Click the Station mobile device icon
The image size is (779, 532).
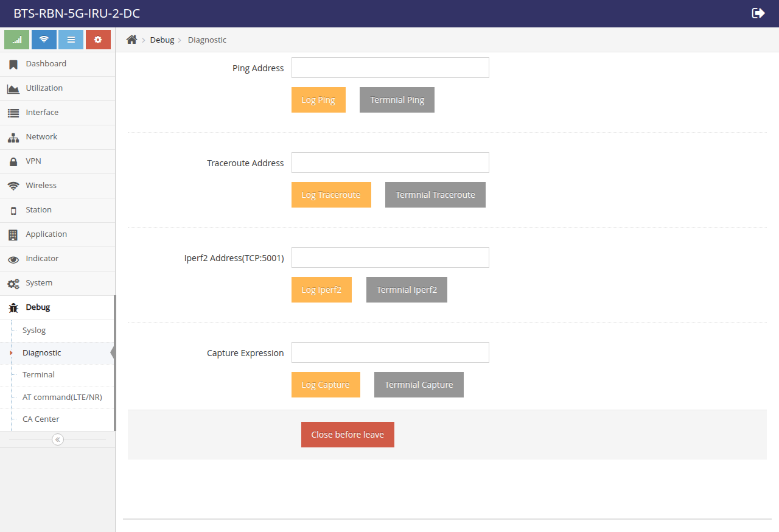coord(13,211)
